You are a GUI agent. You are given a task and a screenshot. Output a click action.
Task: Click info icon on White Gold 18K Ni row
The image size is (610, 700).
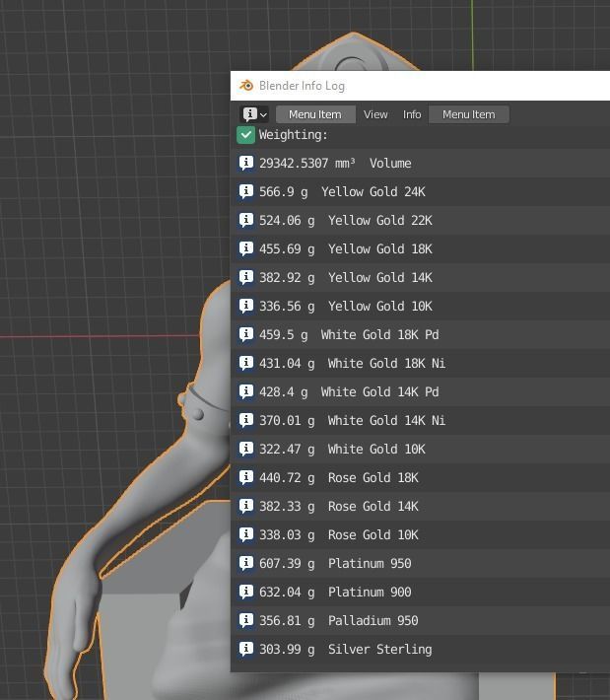(x=246, y=363)
